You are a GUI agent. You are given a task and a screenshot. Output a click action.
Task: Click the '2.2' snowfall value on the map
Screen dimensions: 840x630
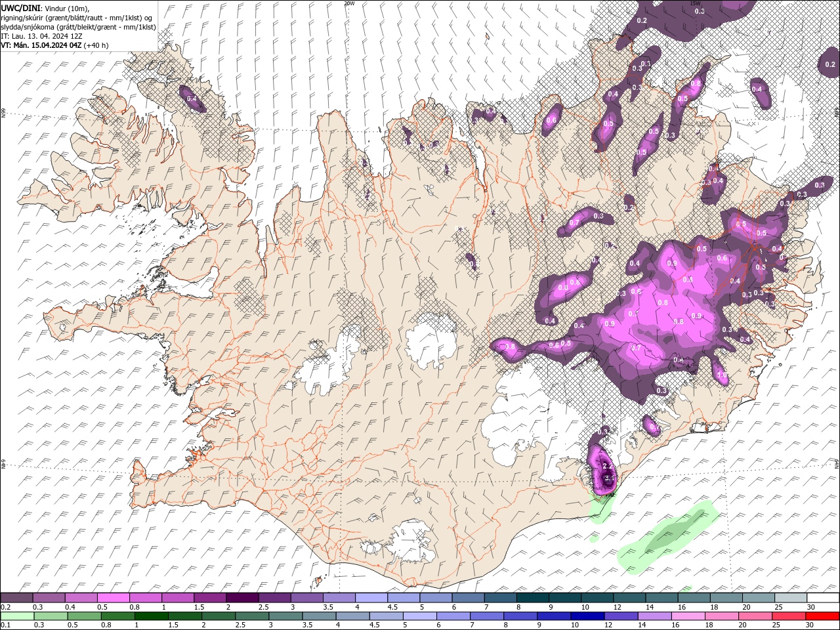[x=607, y=465]
